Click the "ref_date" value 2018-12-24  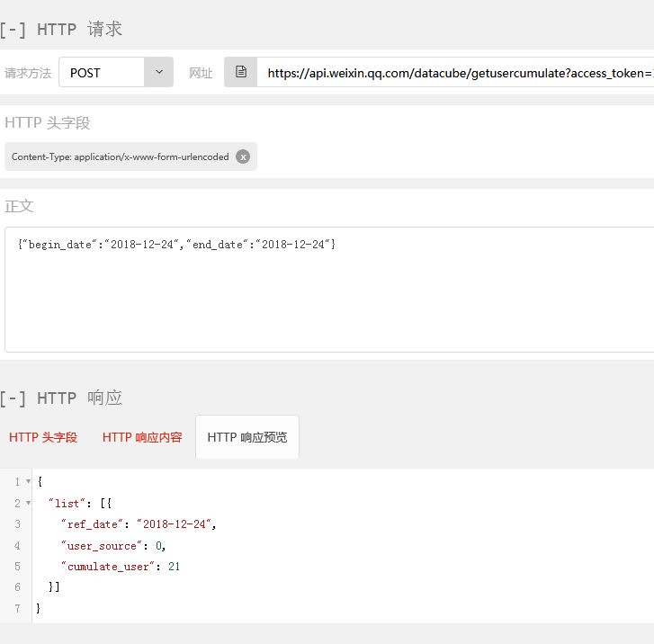pyautogui.click(x=175, y=524)
